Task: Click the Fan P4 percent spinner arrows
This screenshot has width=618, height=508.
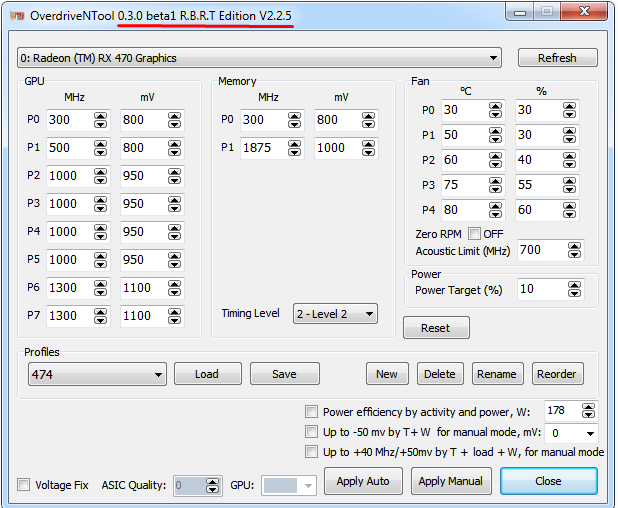Action: click(x=569, y=210)
